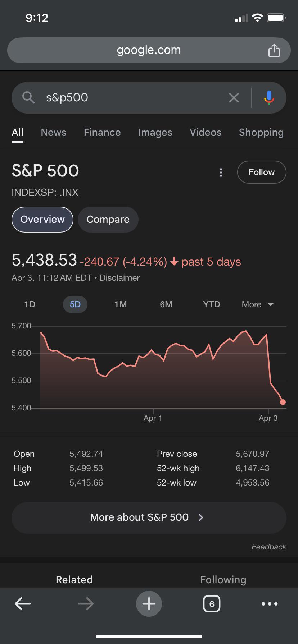Open a new tab with plus icon

tap(149, 604)
